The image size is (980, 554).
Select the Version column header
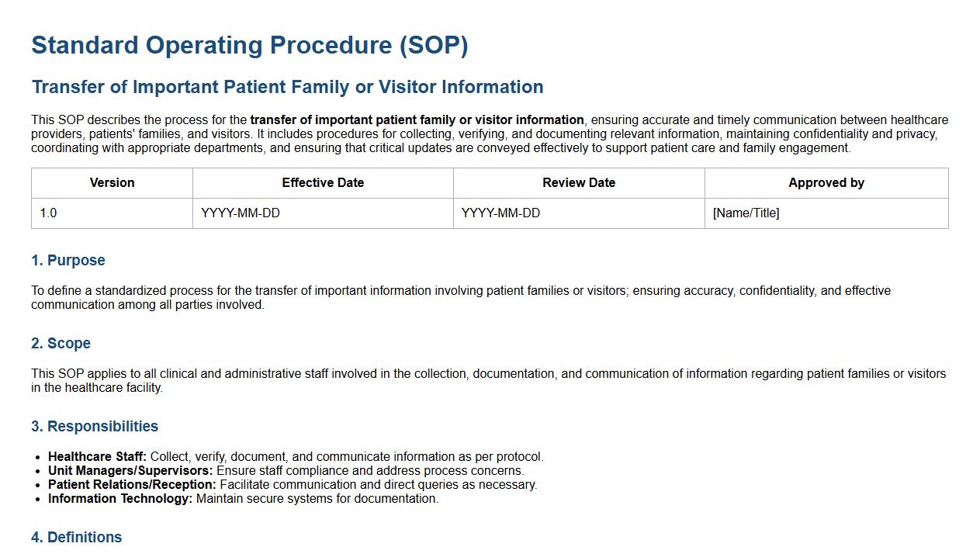click(x=112, y=183)
